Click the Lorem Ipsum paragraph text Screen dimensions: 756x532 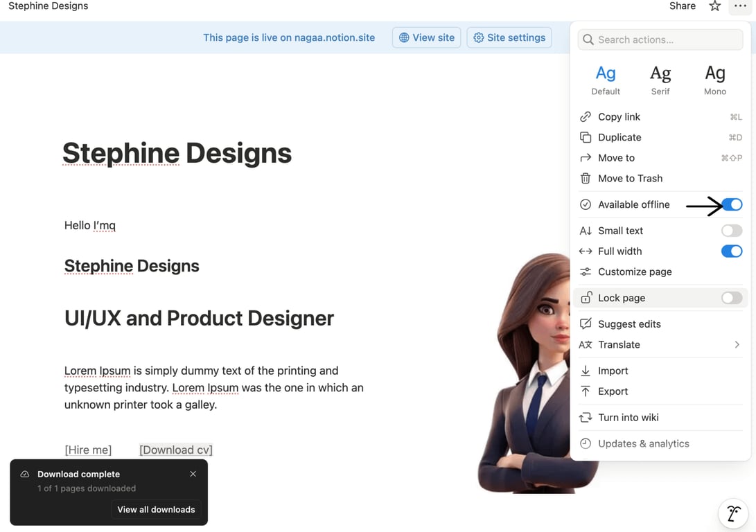(214, 387)
